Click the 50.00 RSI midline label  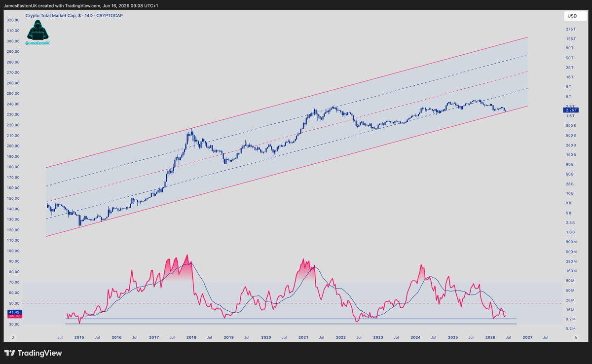[14, 303]
